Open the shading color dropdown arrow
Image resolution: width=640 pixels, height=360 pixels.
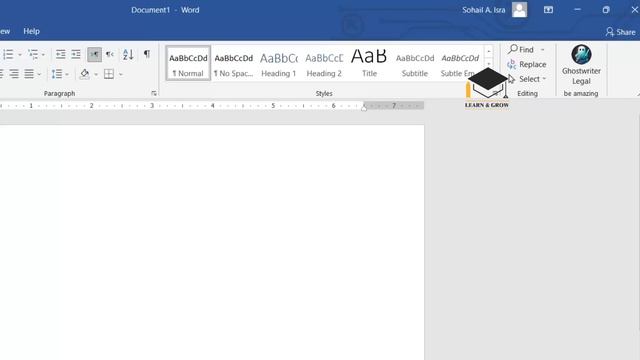96,74
